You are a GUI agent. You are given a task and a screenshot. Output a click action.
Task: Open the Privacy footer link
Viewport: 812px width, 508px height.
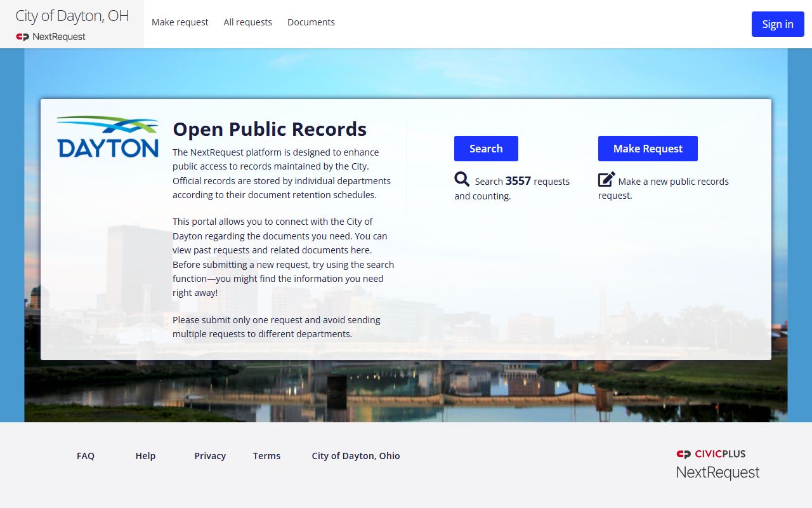[x=210, y=456]
